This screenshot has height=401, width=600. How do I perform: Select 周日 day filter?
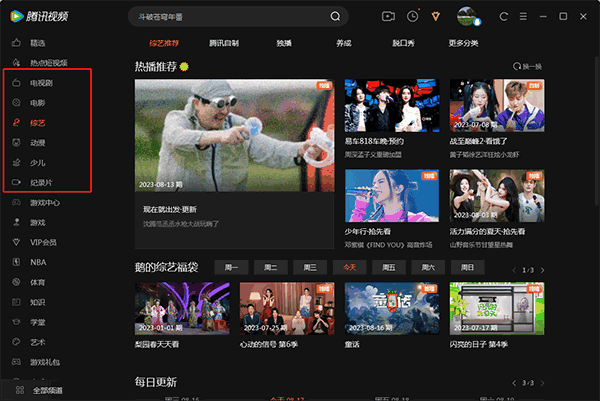pos(468,267)
